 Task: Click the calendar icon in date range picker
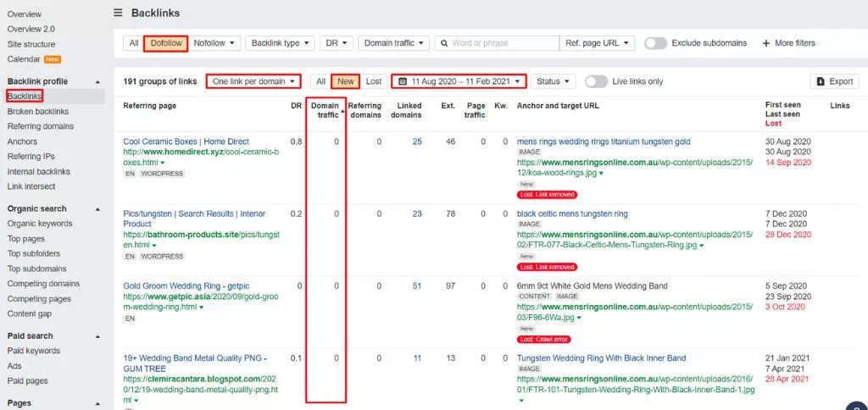(x=402, y=81)
